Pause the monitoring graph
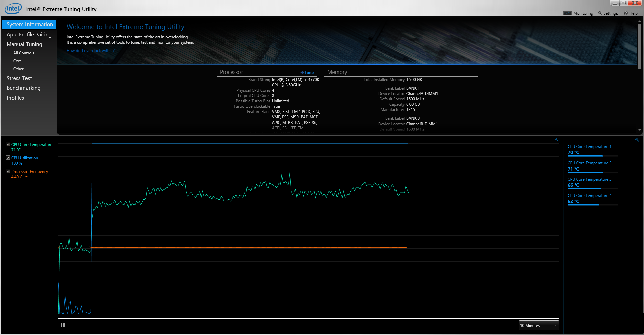This screenshot has height=335, width=644. click(63, 325)
